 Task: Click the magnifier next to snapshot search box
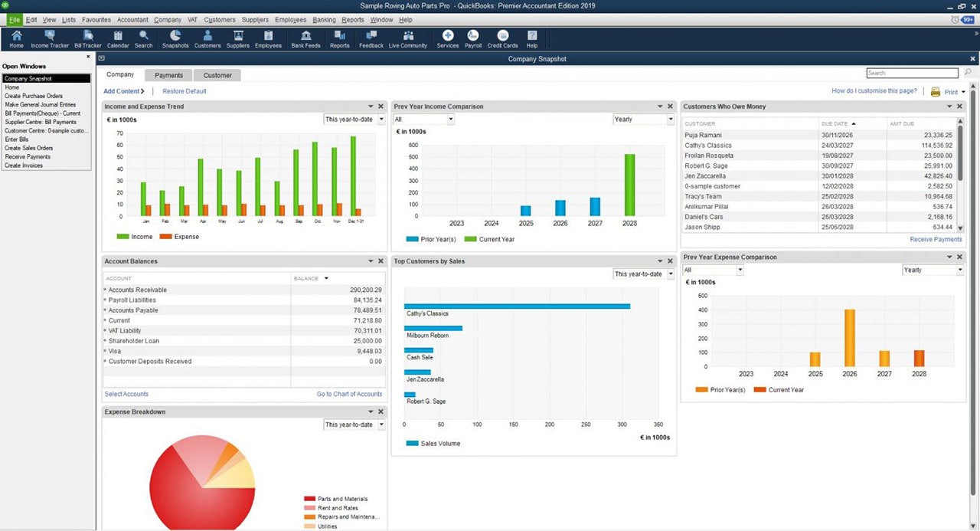[x=968, y=73]
